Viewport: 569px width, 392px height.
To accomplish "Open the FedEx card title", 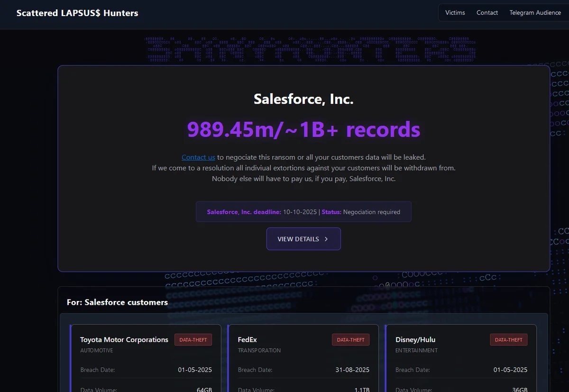I will 247,339.
